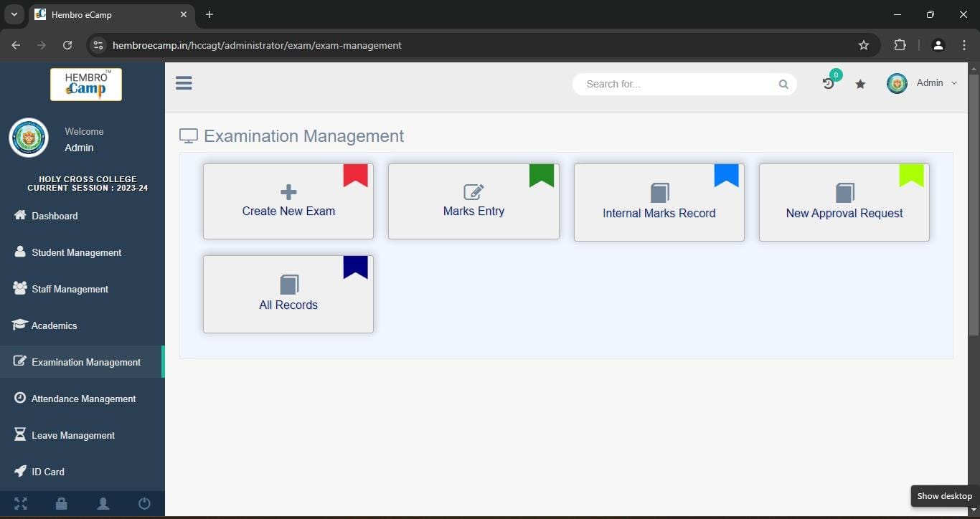Click the red ribbon on Create New Exam
Image resolution: width=980 pixels, height=519 pixels.
[355, 175]
